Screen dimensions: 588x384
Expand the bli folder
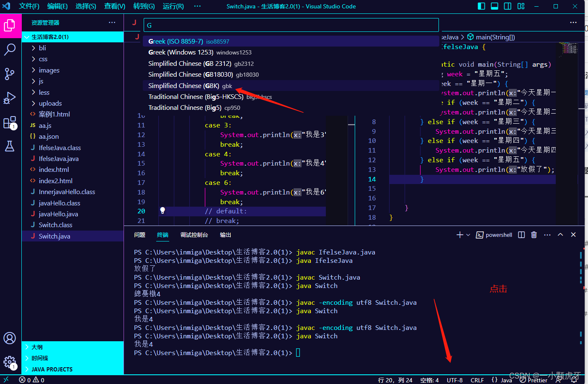click(x=72, y=48)
